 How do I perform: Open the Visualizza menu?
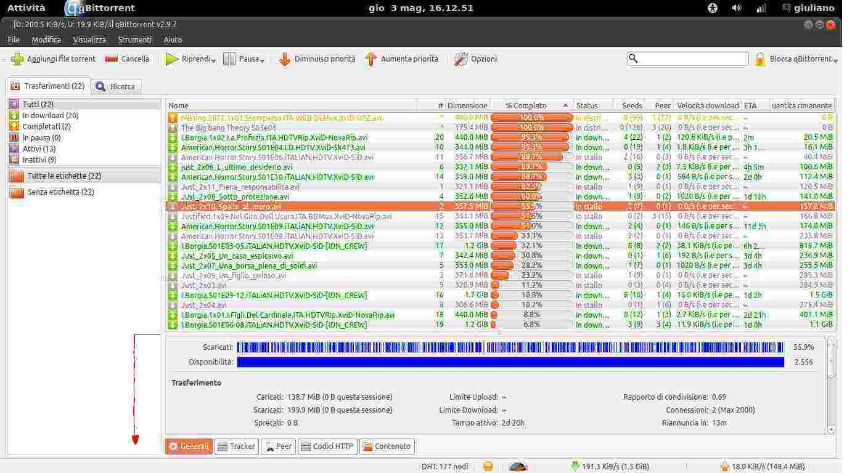89,39
